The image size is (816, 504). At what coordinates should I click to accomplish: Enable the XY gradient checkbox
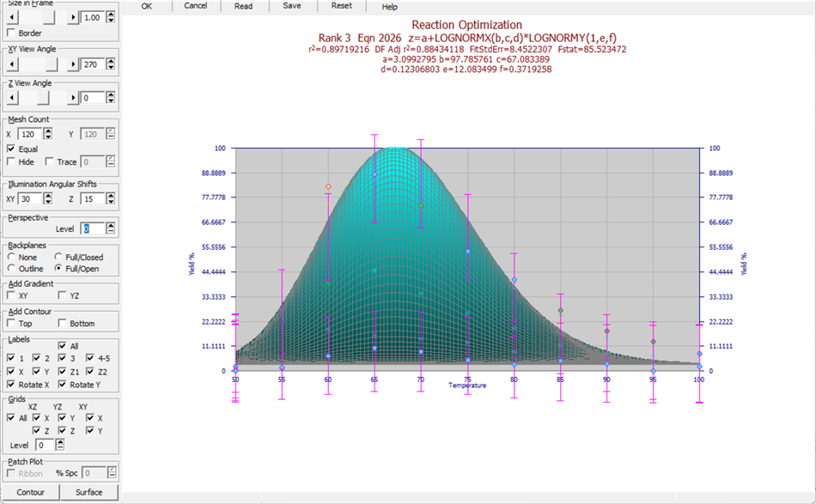[x=11, y=295]
